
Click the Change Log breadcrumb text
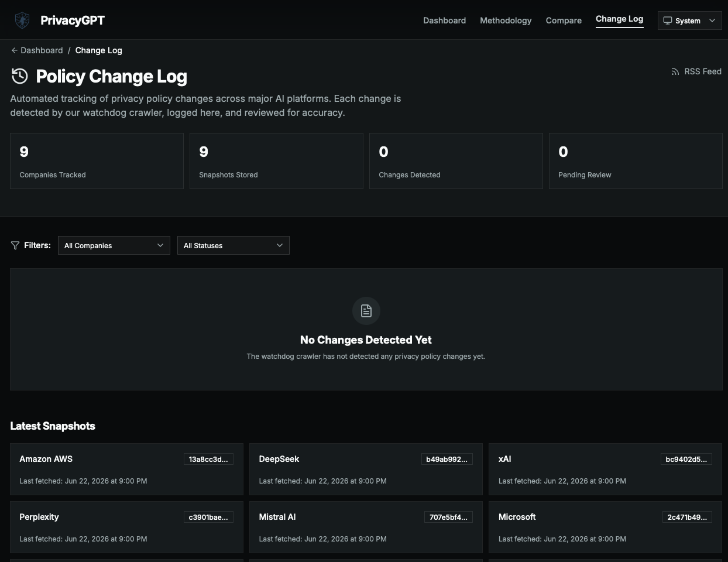[x=98, y=50]
